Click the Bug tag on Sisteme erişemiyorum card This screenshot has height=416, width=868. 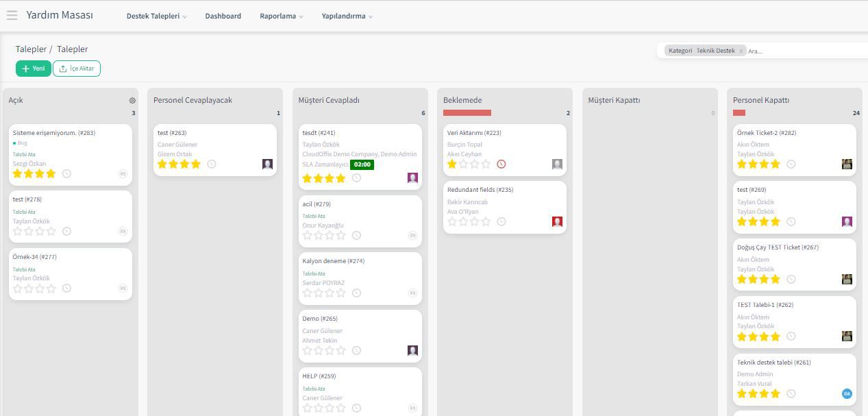click(x=21, y=143)
